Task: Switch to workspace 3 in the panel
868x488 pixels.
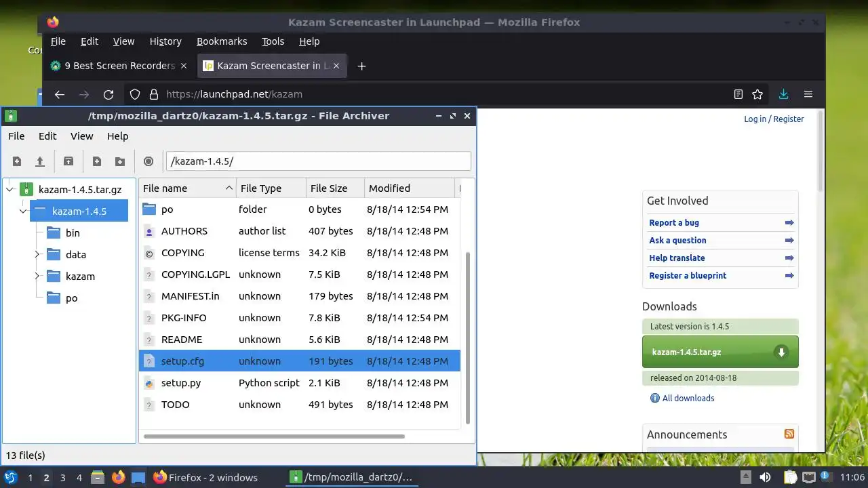Action: coord(63,477)
